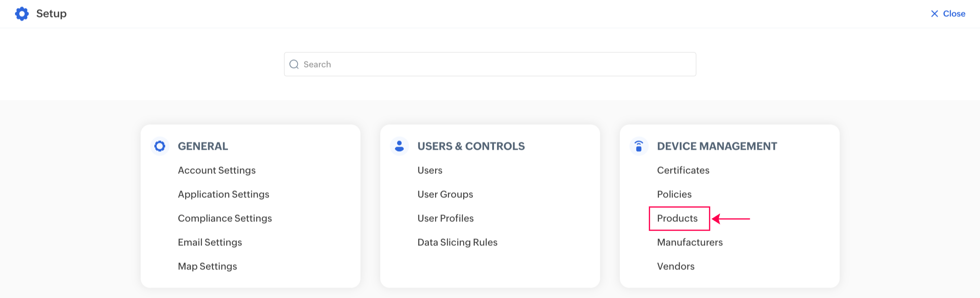980x298 pixels.
Task: Click the Device Management signal icon
Action: tap(639, 146)
